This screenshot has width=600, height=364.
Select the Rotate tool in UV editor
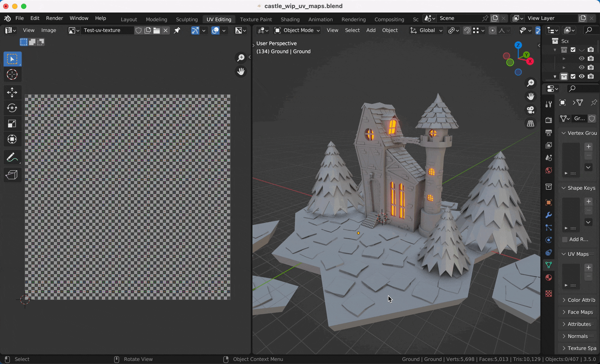(x=12, y=108)
